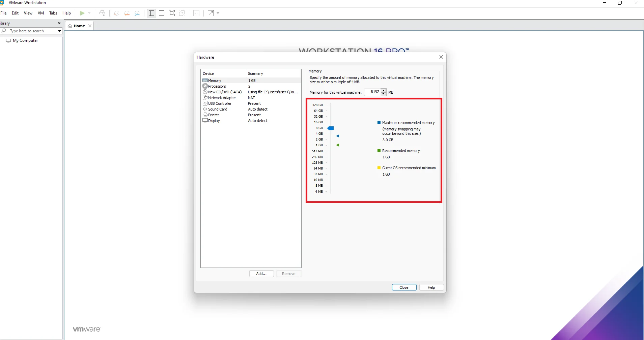Select the Processors device row
This screenshot has width=644, height=340.
coord(217,86)
